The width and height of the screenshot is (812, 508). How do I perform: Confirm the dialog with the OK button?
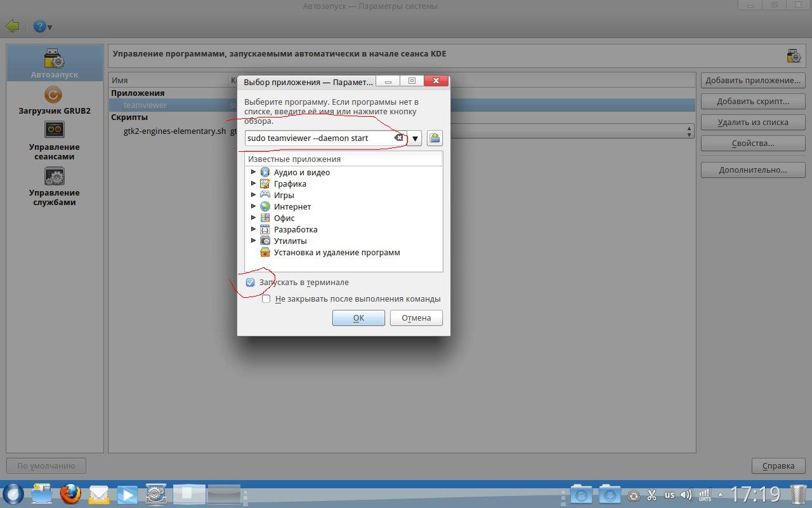358,318
